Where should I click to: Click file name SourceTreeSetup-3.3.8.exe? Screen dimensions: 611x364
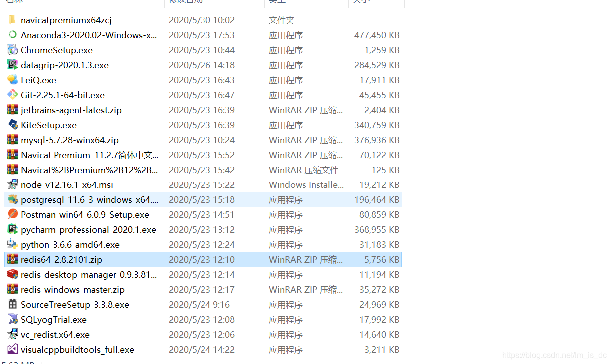[75, 305]
